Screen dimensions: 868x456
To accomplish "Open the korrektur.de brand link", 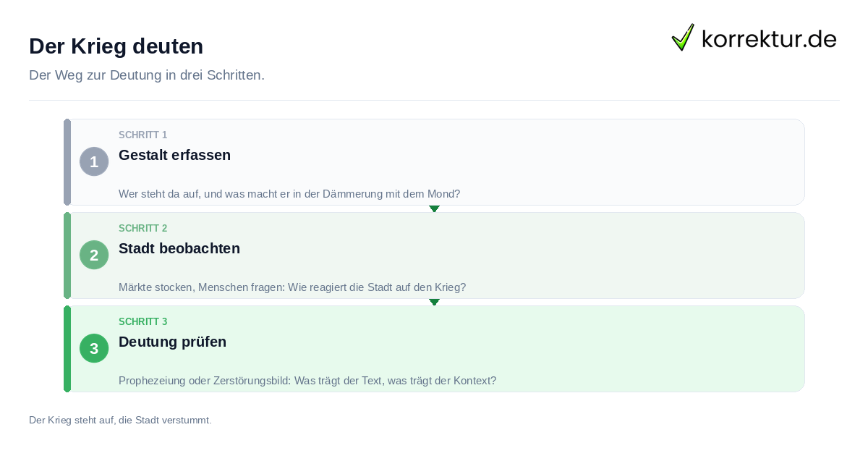I will pos(754,38).
